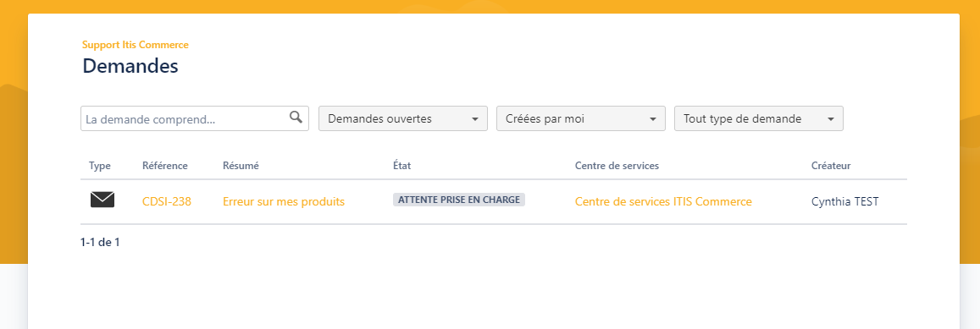Screen dimensions: 980x329
Task: Focus the "La demande comprend..." search field
Action: tap(194, 118)
